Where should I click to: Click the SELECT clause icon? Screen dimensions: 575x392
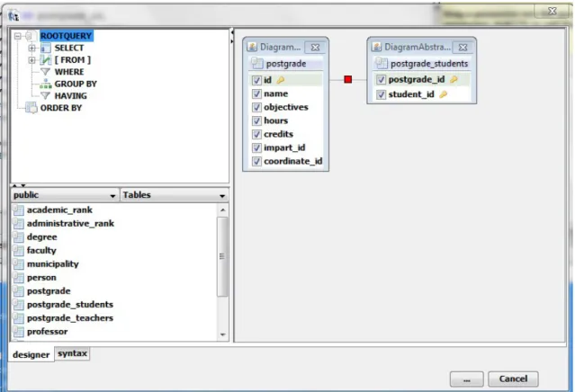click(x=46, y=48)
